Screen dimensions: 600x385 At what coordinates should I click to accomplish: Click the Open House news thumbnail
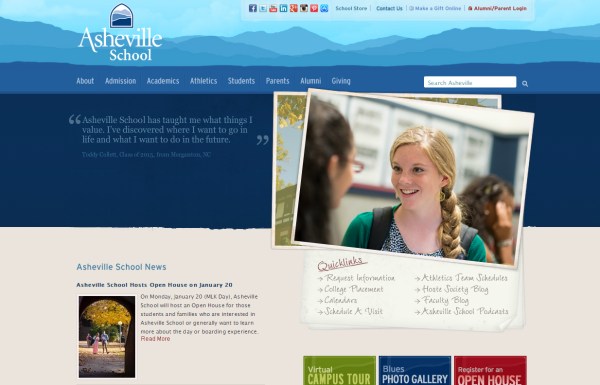point(107,337)
